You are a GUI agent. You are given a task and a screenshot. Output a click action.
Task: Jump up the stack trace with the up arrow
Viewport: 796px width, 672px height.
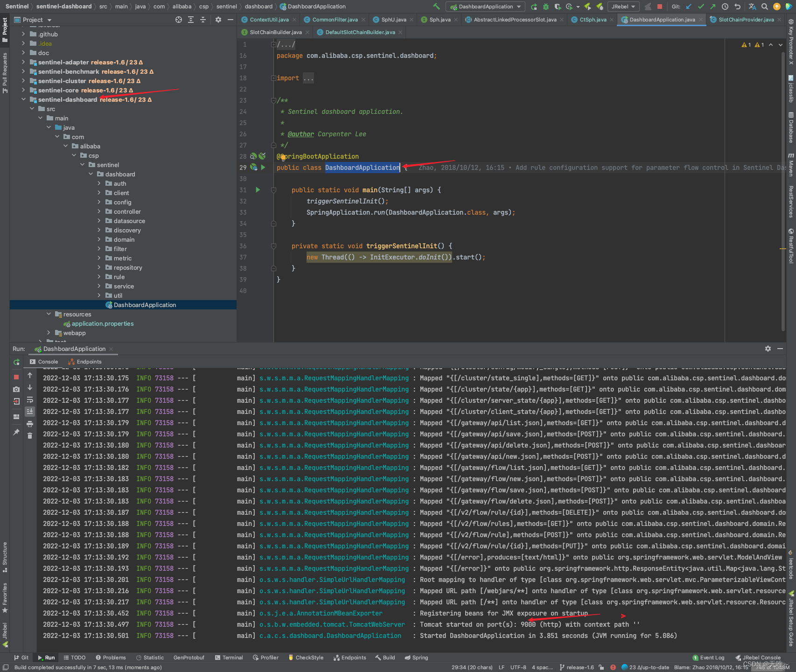[30, 375]
